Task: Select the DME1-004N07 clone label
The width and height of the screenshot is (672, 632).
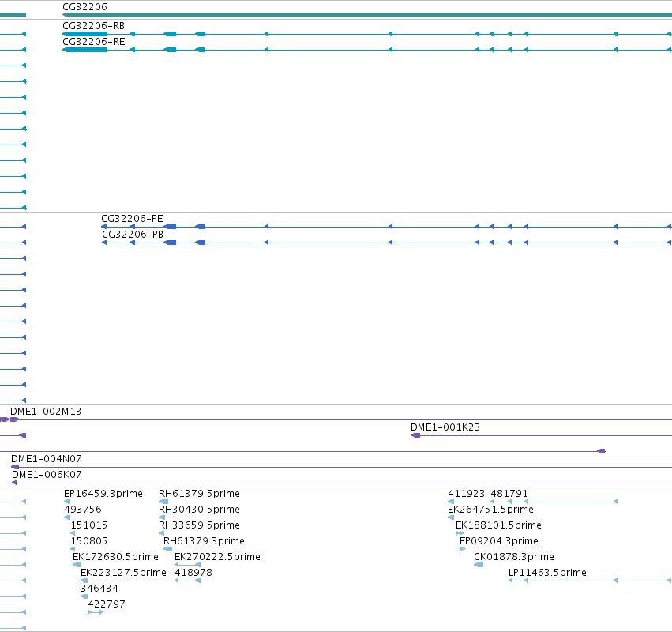Action: click(x=47, y=459)
